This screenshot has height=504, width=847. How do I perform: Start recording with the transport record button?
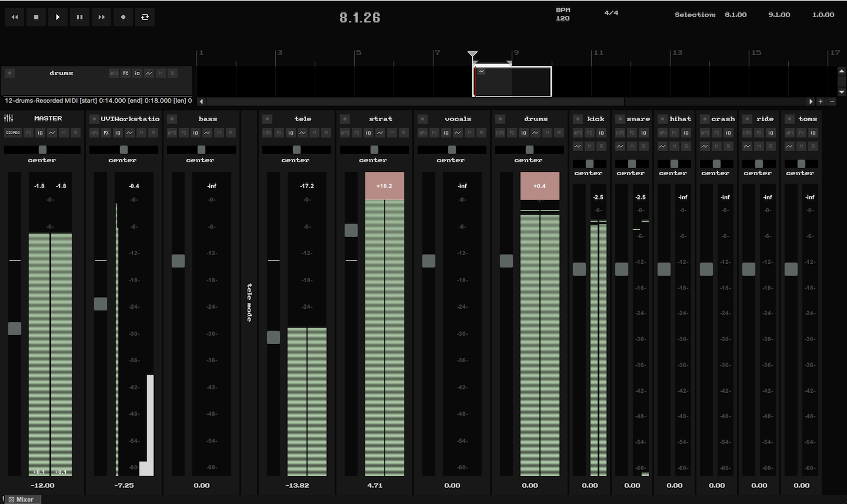123,17
